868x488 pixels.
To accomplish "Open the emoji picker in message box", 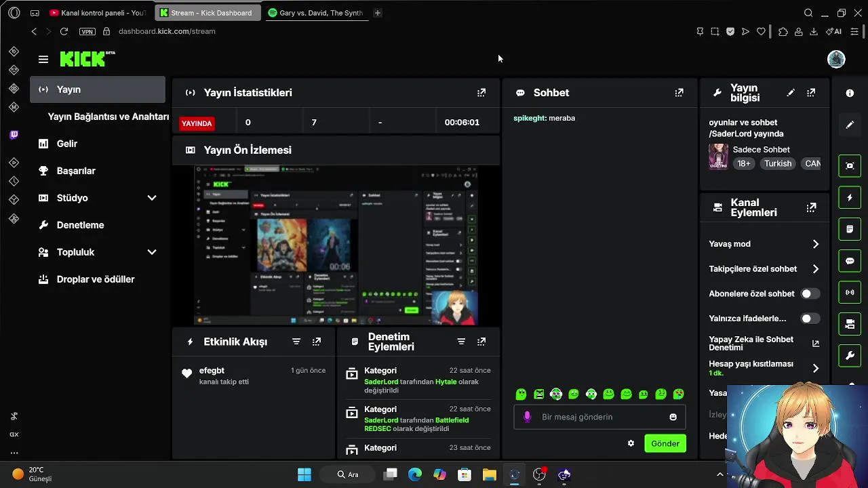I will (x=673, y=417).
